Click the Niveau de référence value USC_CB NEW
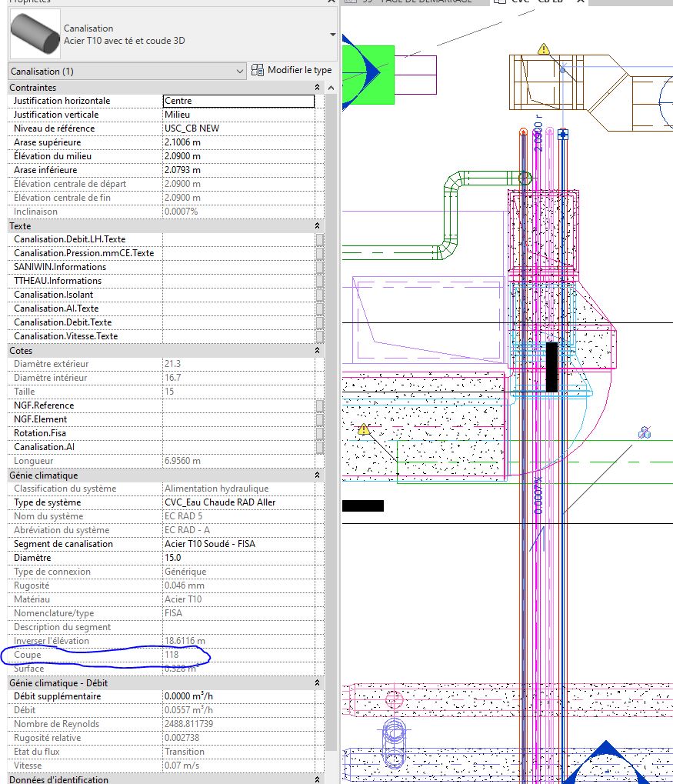This screenshot has height=784, width=673. [238, 128]
